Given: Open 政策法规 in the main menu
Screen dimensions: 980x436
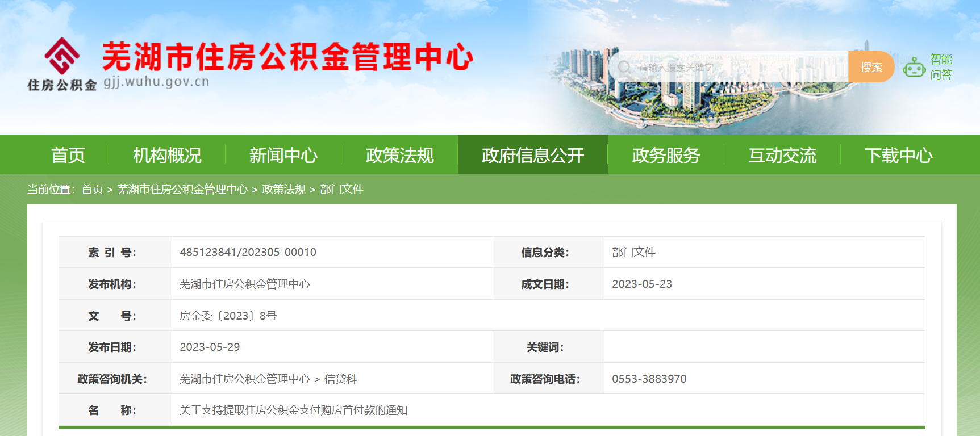Looking at the screenshot, I should pos(399,155).
